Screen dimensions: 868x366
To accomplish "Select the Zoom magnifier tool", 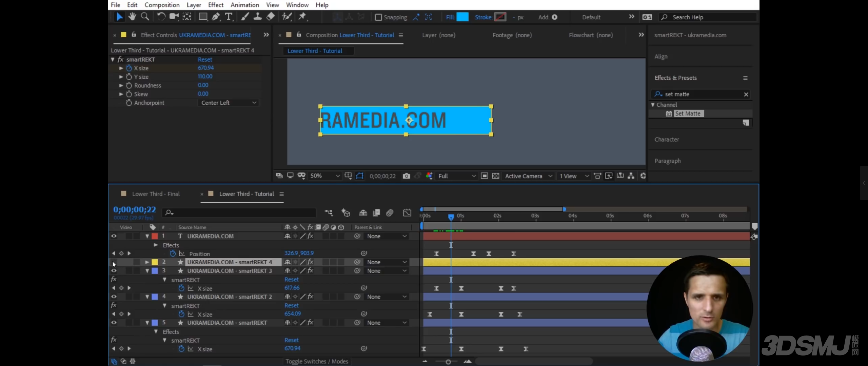I will pyautogui.click(x=145, y=17).
